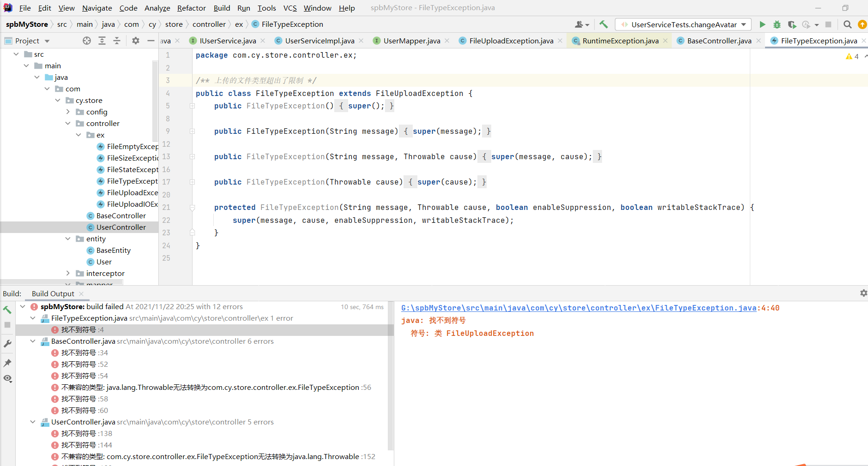Open the Analyze menu
The width and height of the screenshot is (868, 466).
click(157, 8)
